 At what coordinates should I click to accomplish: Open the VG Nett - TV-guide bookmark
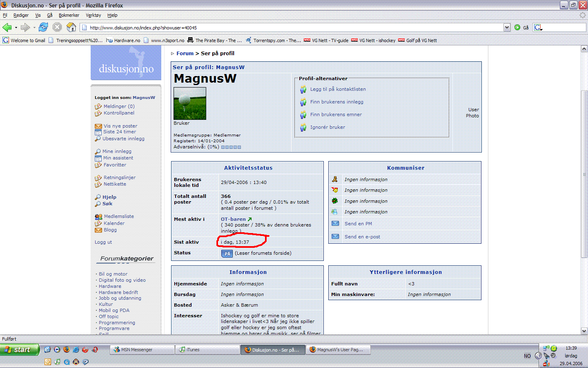click(326, 40)
